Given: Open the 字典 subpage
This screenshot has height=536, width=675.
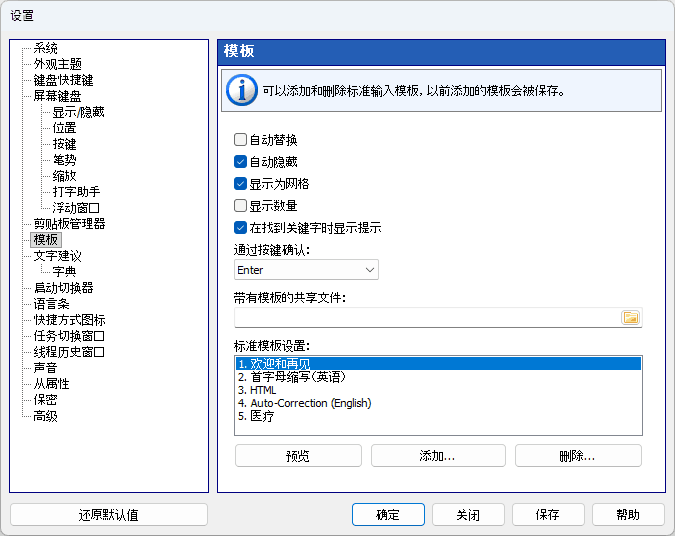Looking at the screenshot, I should pyautogui.click(x=64, y=272).
